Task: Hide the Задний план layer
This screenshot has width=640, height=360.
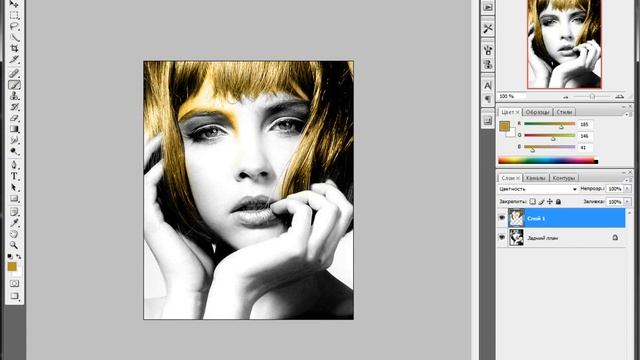Action: 502,238
